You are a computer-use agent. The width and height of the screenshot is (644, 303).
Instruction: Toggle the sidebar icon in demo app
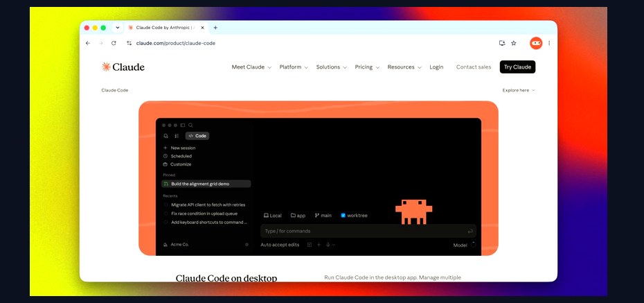(x=183, y=125)
